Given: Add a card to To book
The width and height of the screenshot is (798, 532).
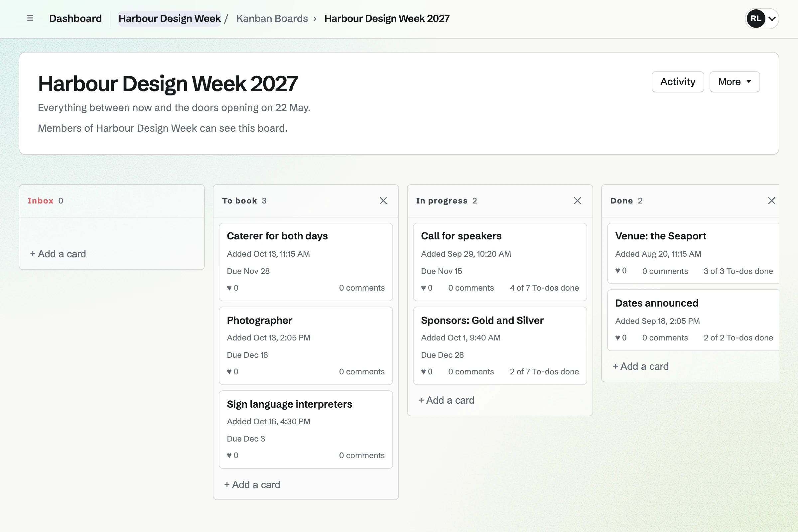Looking at the screenshot, I should point(252,484).
